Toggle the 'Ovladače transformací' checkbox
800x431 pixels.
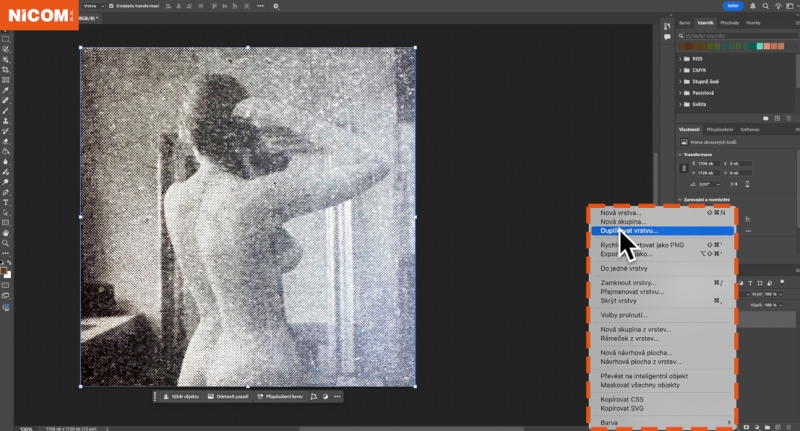pos(111,5)
